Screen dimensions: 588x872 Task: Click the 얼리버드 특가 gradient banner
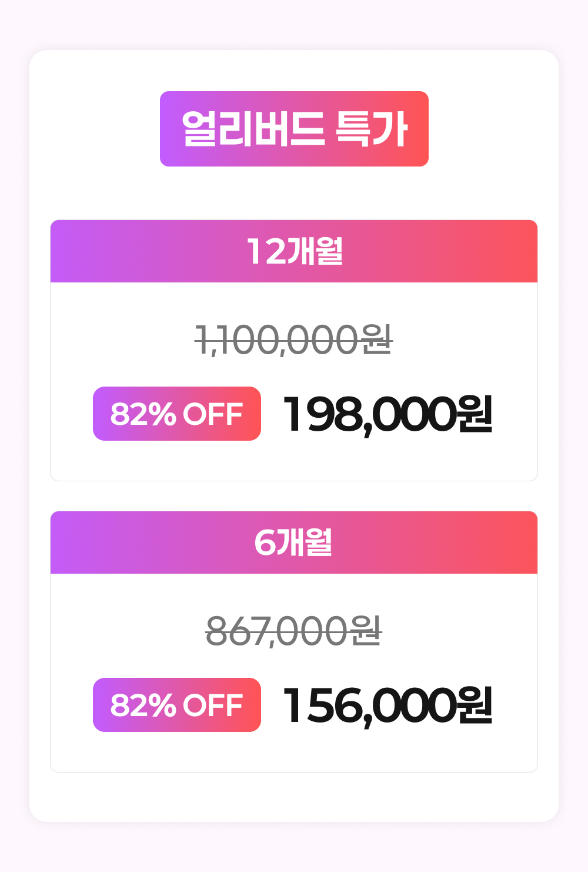click(x=294, y=129)
